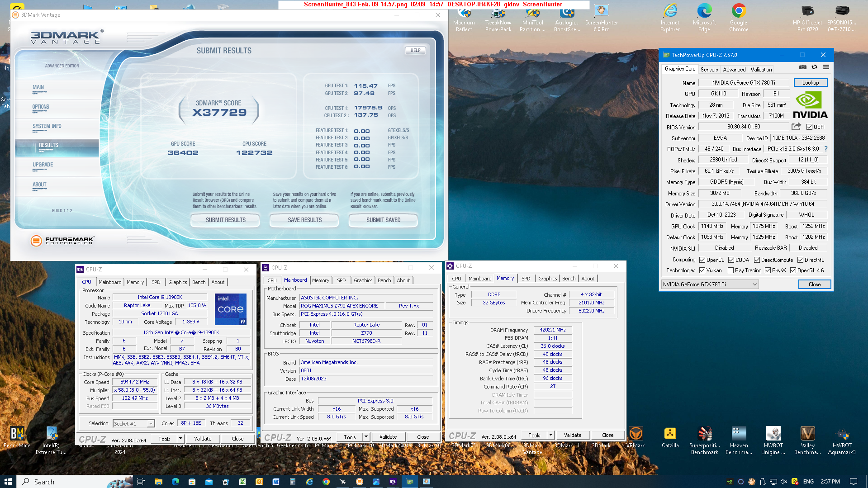The height and width of the screenshot is (488, 868).
Task: Open Auslogics BoostSpeed desktop icon
Action: pos(567,18)
